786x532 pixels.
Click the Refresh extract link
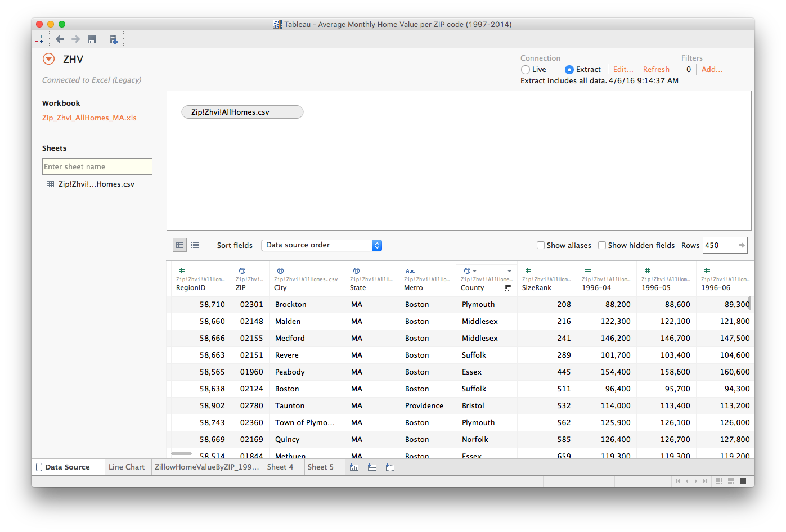pos(656,70)
